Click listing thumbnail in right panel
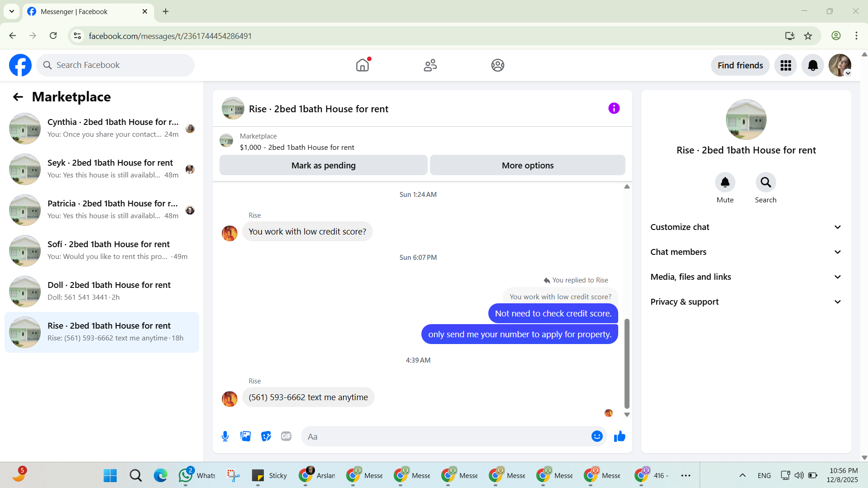 tap(746, 120)
